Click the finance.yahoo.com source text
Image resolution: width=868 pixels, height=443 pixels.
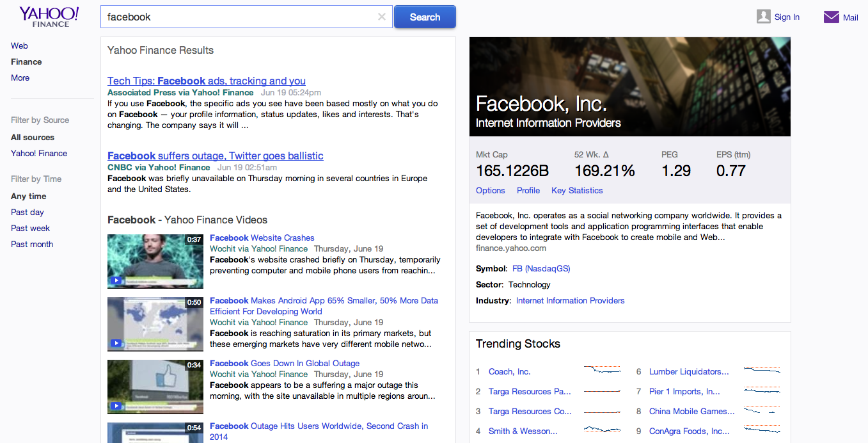[511, 248]
